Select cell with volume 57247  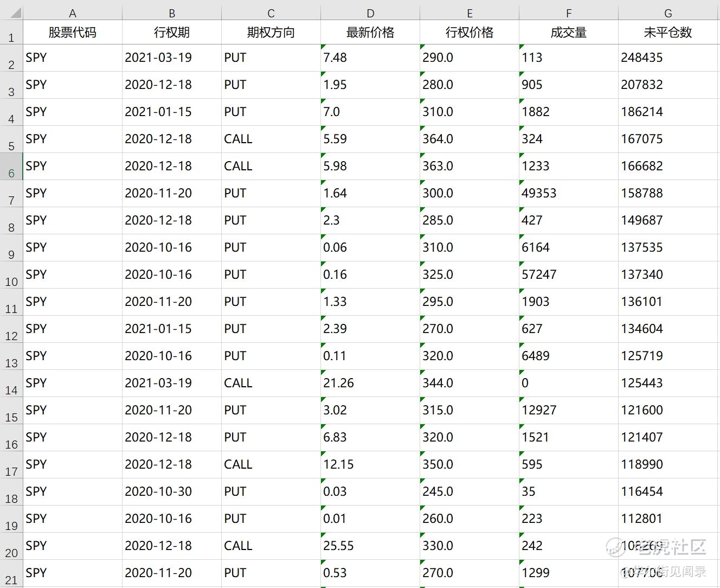click(x=569, y=275)
